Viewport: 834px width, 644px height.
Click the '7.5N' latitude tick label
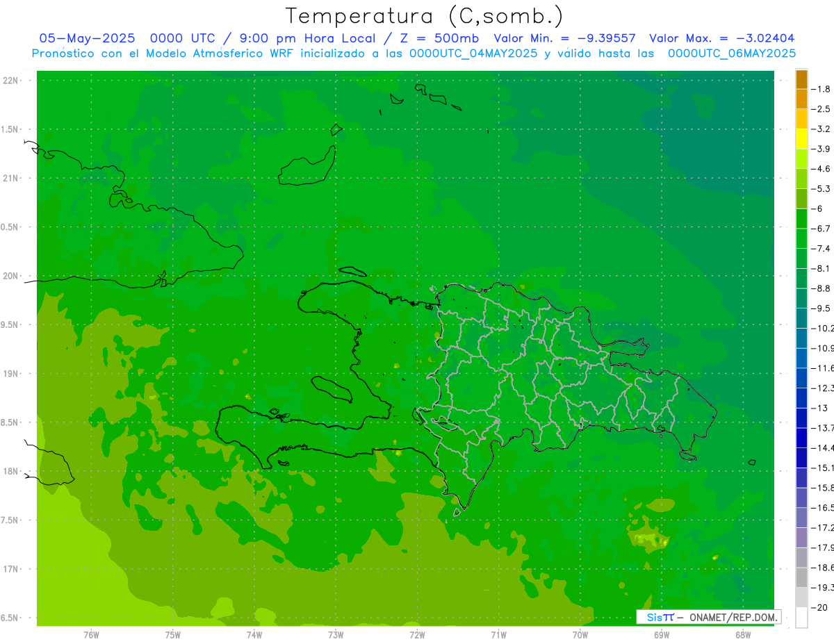point(10,520)
